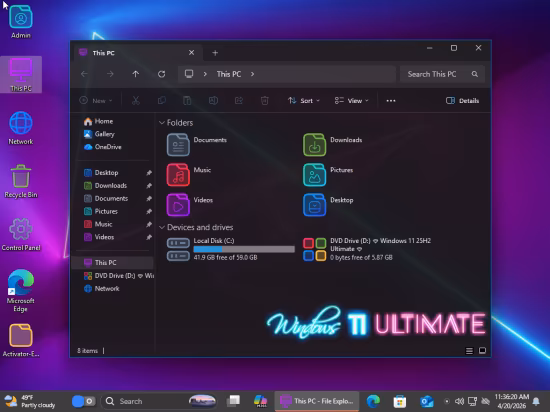Select the Activator-E... folder on desktop
550x412 pixels.
[21, 340]
